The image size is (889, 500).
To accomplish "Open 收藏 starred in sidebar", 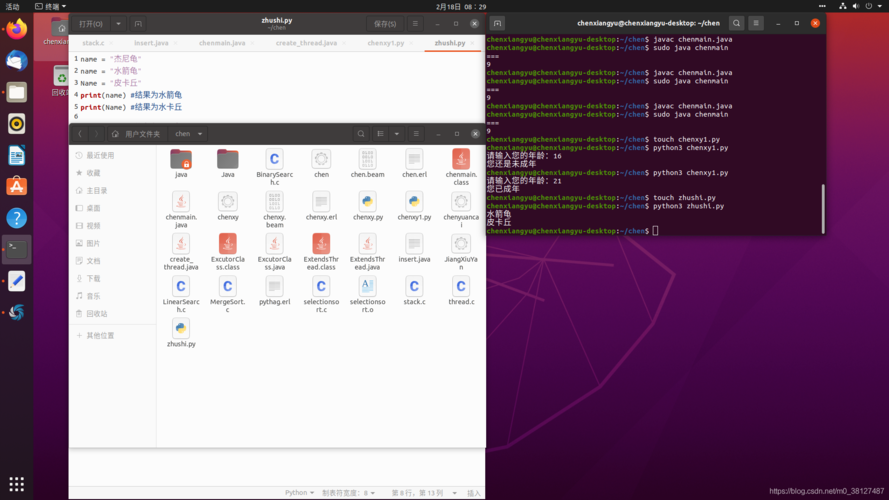I will coord(112,173).
